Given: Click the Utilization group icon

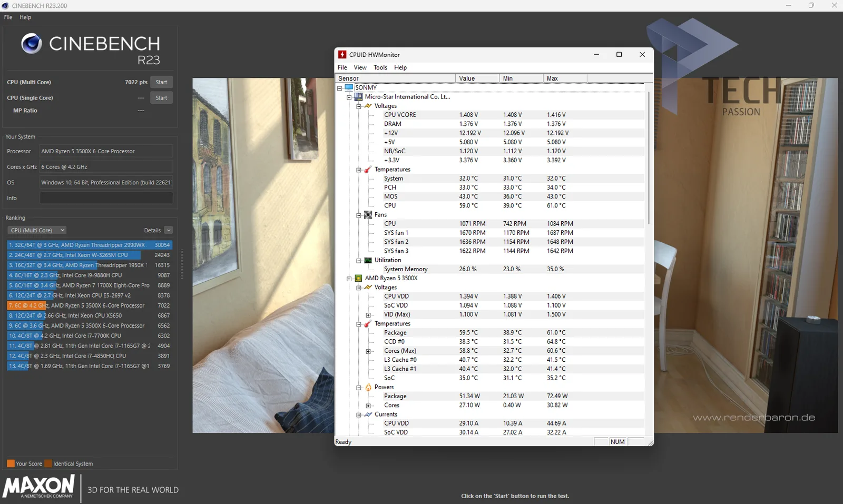Looking at the screenshot, I should tap(368, 260).
